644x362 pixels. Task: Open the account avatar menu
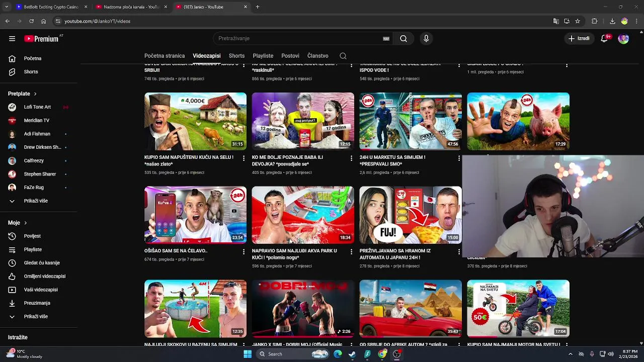tap(623, 39)
